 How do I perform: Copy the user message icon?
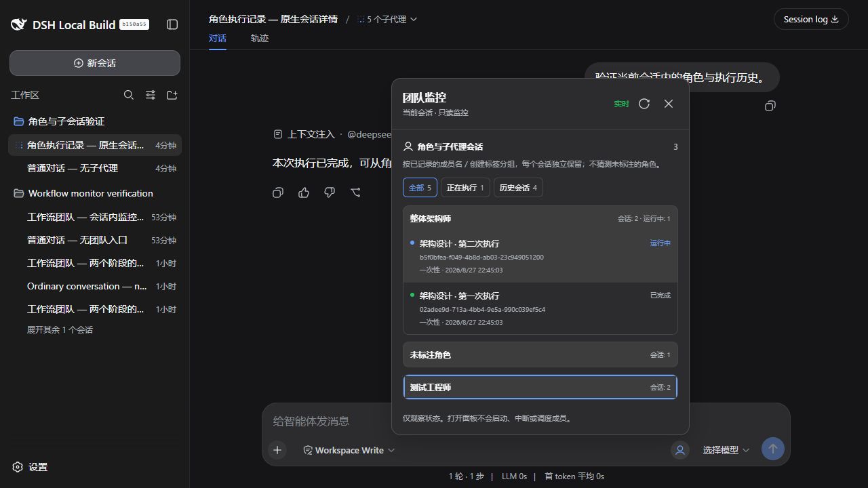[770, 106]
